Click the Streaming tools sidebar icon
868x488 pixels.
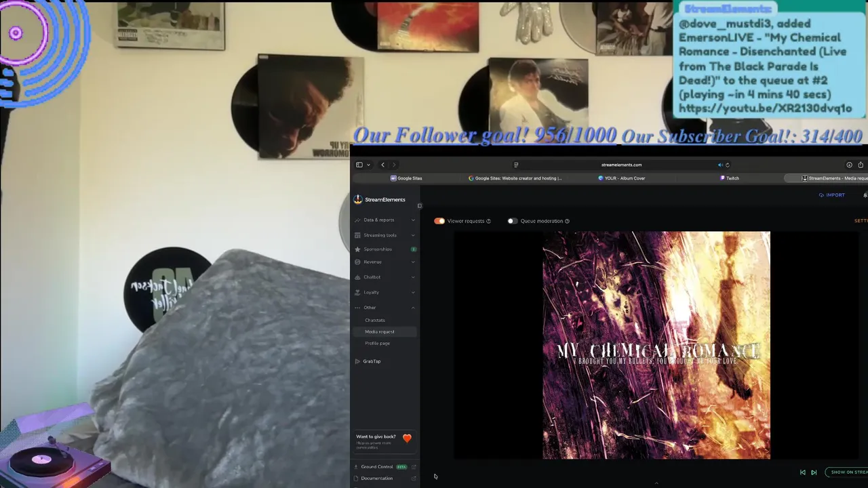point(357,235)
